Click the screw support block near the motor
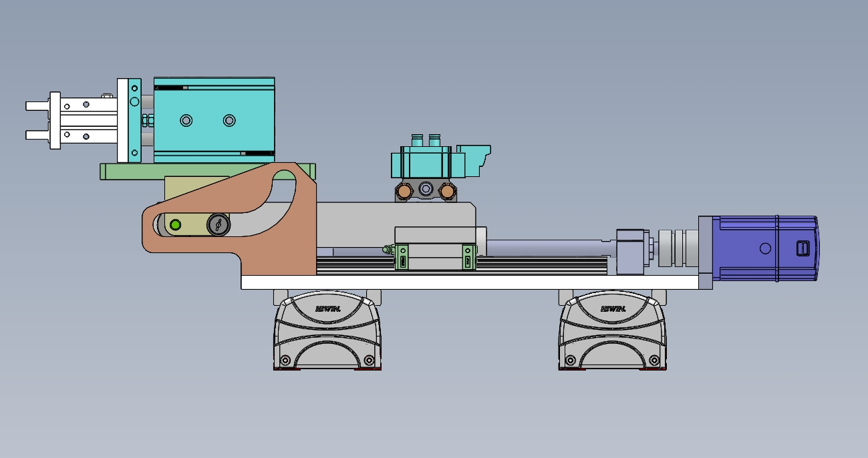This screenshot has height=458, width=868. 630,251
